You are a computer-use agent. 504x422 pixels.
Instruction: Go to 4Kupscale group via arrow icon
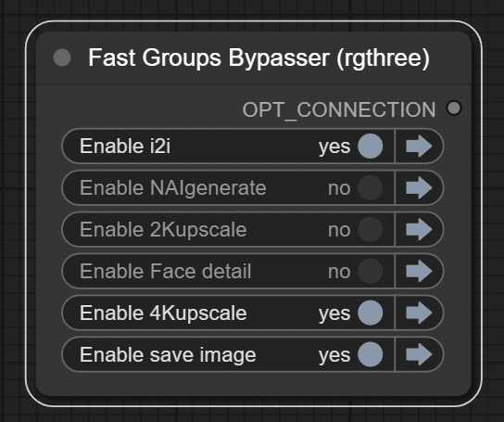419,313
